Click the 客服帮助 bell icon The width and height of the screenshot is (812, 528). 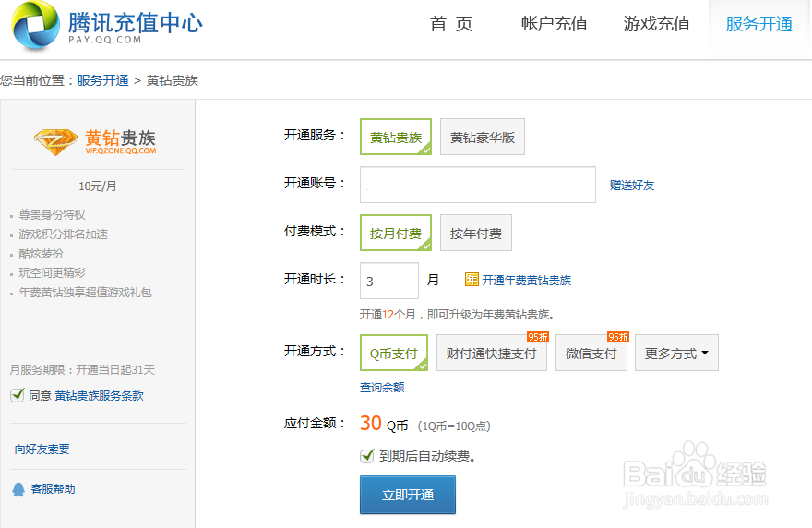(18, 489)
